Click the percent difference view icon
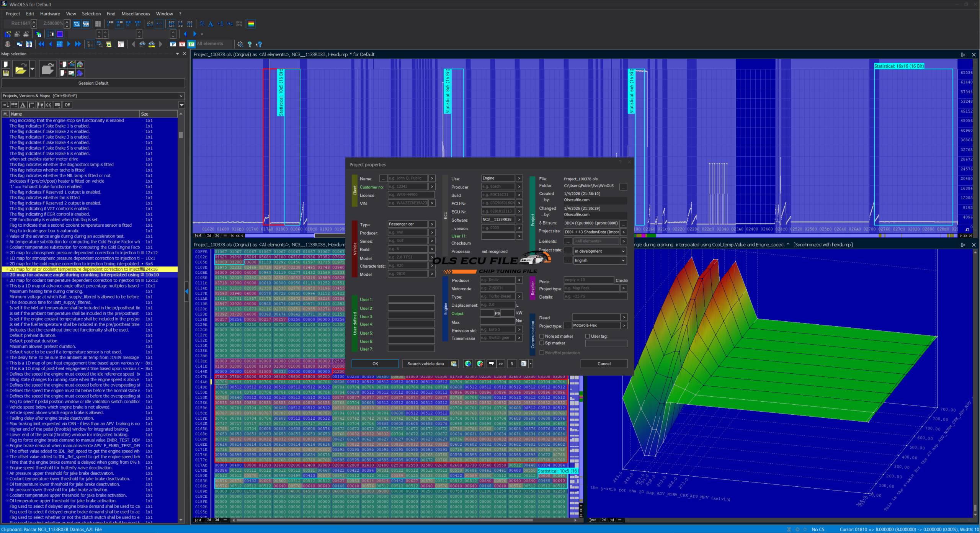Image resolution: width=980 pixels, height=533 pixels. coord(202,24)
